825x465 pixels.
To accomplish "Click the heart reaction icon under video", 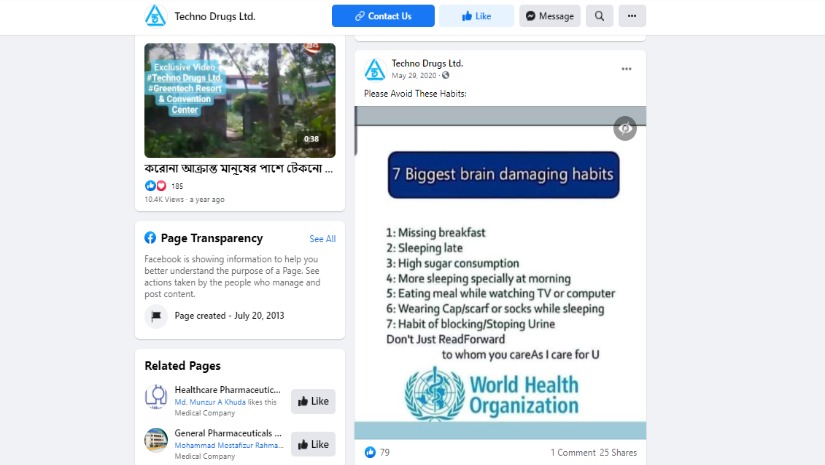I will pyautogui.click(x=161, y=186).
